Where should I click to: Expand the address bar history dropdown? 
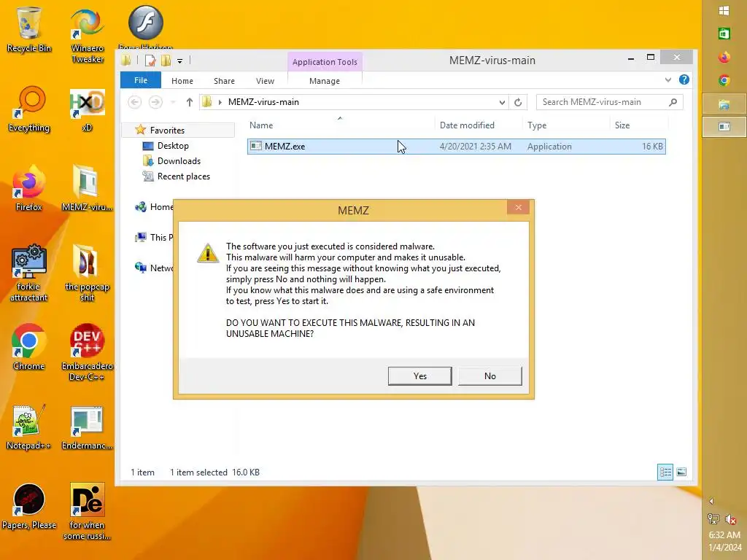click(502, 102)
